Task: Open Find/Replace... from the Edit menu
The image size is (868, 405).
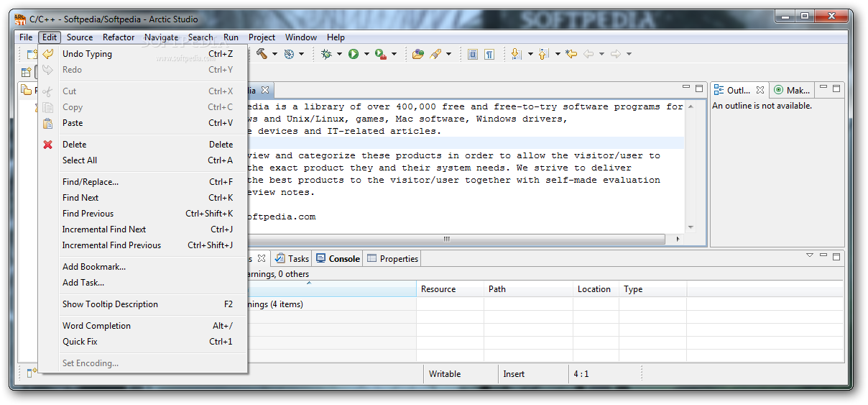Action: 143,182
